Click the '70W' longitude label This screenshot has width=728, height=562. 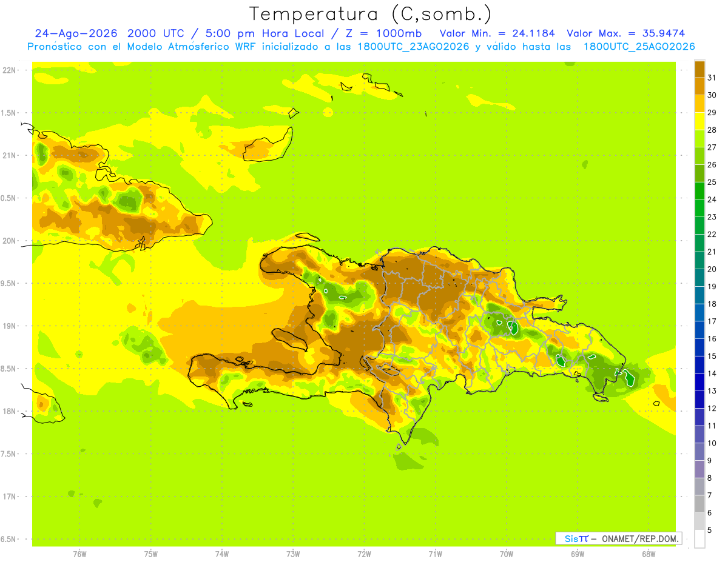506,554
